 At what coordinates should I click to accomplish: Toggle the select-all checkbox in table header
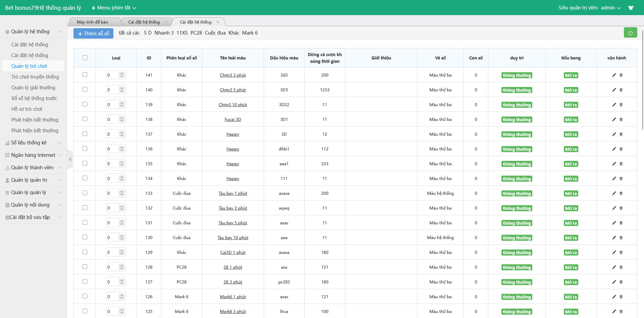(x=85, y=58)
